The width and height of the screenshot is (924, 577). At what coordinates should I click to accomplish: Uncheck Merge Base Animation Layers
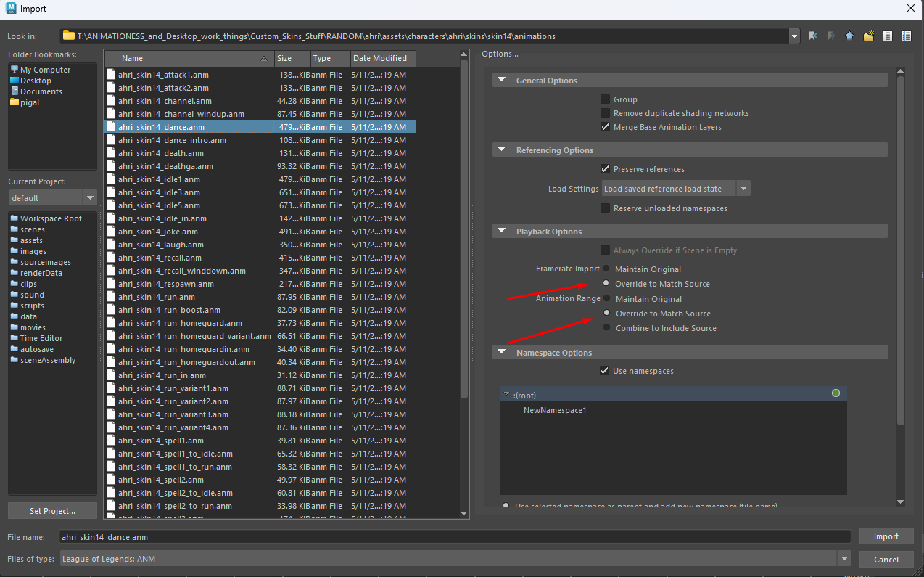[x=605, y=127]
